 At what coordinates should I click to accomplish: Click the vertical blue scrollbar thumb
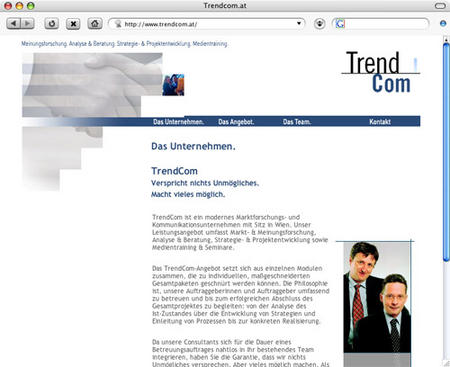(x=446, y=152)
